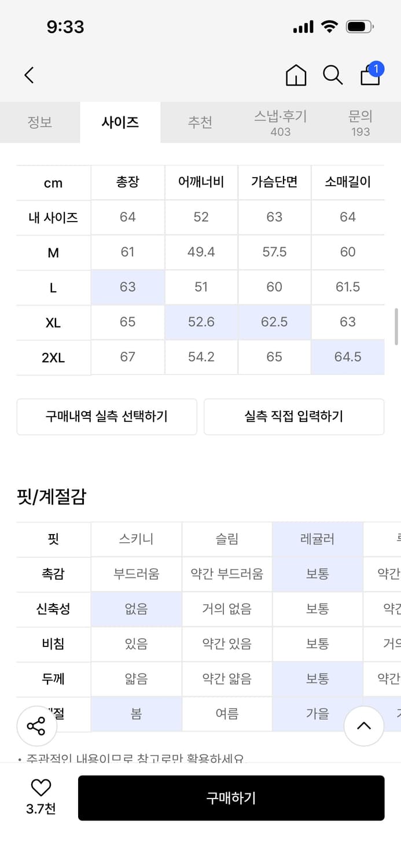View the 스냅·후기 403 tab
Image resolution: width=401 pixels, height=868 pixels.
(x=280, y=122)
